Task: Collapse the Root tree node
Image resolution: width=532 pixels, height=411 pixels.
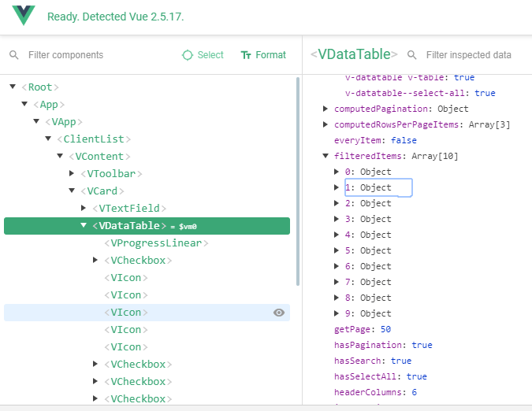Action: click(x=13, y=87)
